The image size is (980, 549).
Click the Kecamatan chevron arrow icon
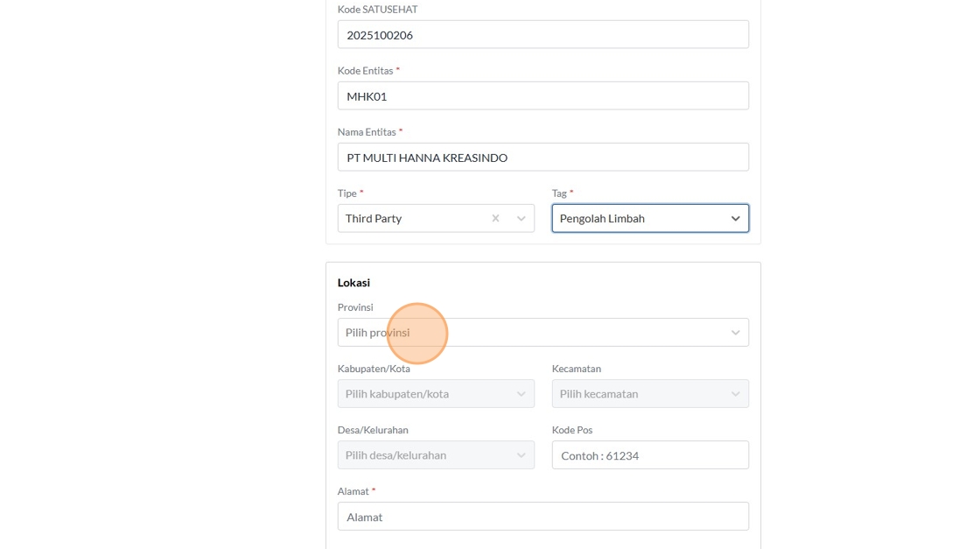[735, 394]
